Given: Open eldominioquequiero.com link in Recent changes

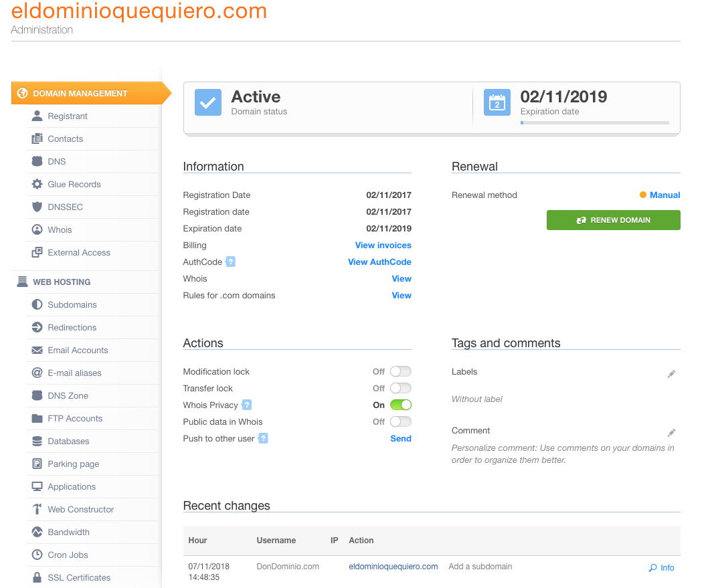Looking at the screenshot, I should coord(393,567).
